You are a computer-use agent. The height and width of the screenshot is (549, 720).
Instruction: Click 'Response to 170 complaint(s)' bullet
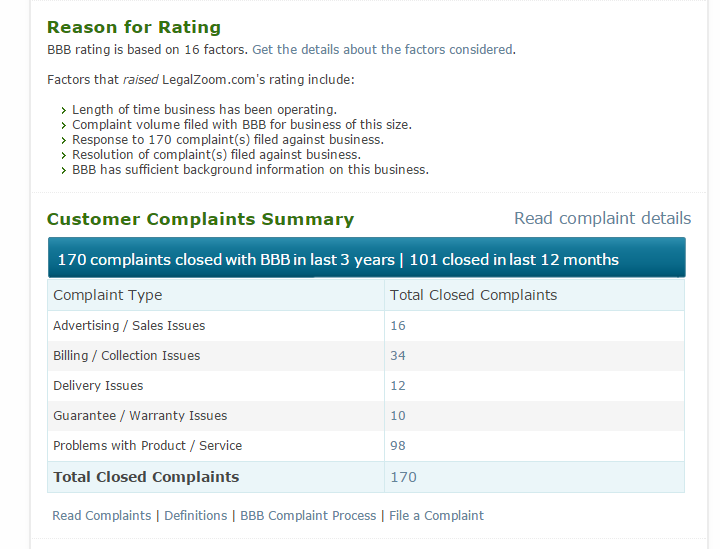pos(228,140)
